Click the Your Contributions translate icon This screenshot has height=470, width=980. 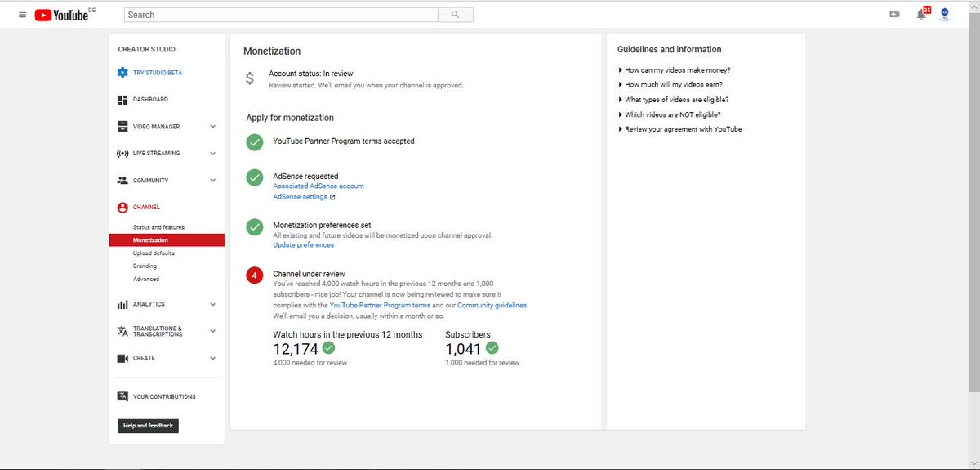122,396
